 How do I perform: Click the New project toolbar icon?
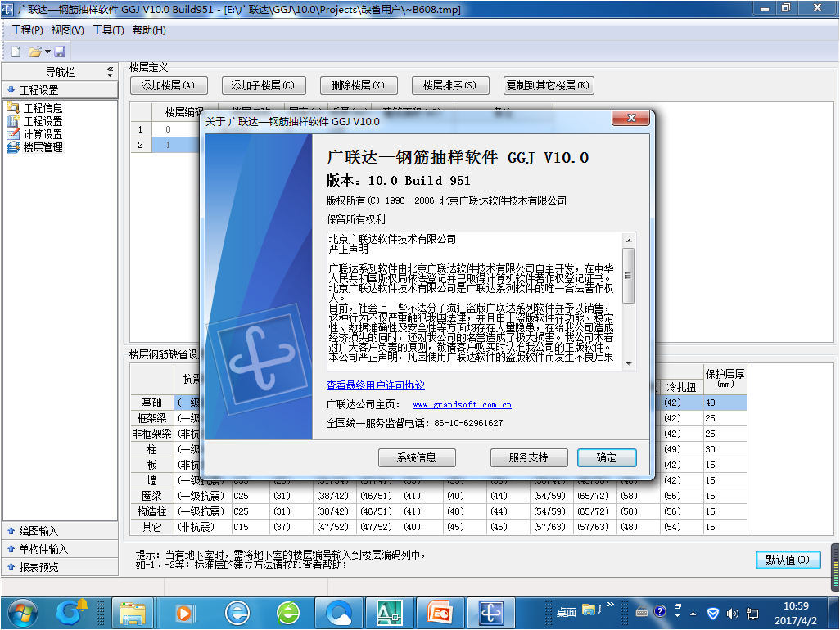tap(16, 52)
